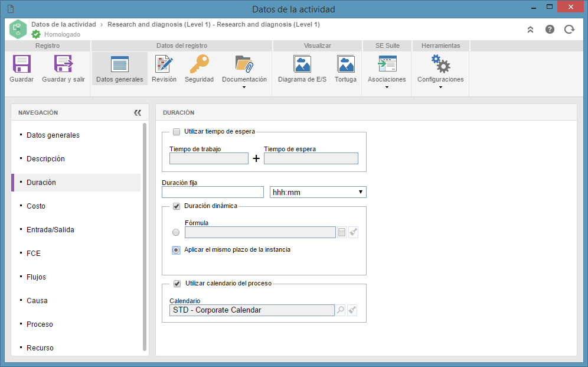Click document icon in title bar
This screenshot has height=367, width=588.
tap(11, 9)
